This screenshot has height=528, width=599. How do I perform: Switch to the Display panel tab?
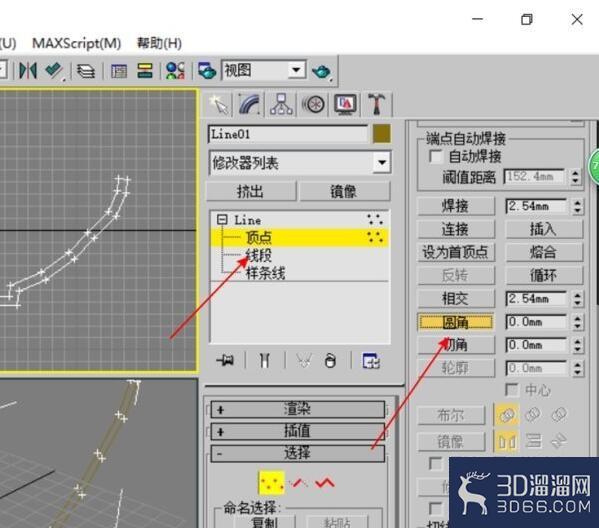[345, 104]
